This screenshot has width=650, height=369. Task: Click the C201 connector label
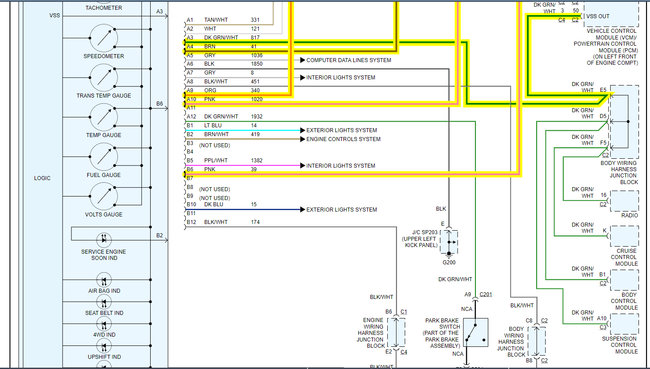pyautogui.click(x=486, y=294)
